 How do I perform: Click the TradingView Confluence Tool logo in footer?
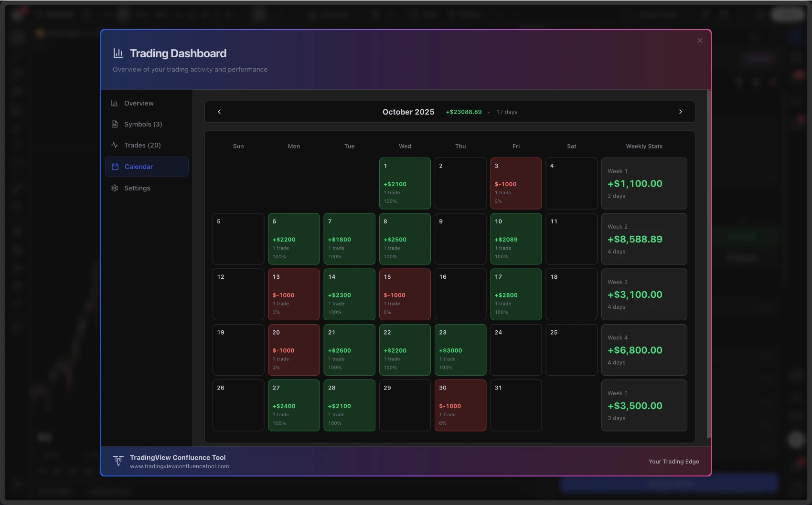(x=118, y=461)
